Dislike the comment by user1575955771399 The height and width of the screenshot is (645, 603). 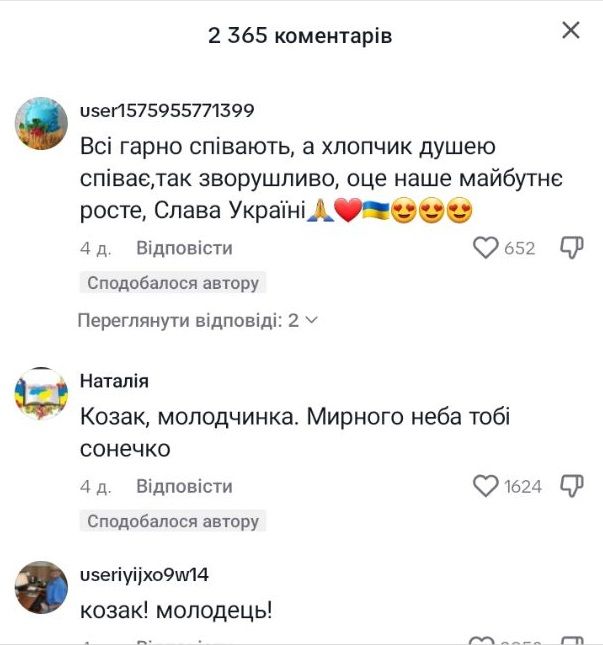pyautogui.click(x=571, y=248)
